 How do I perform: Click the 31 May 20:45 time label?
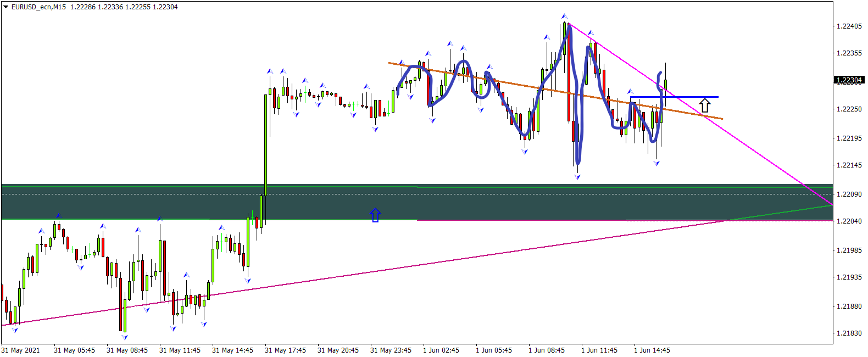338,350
